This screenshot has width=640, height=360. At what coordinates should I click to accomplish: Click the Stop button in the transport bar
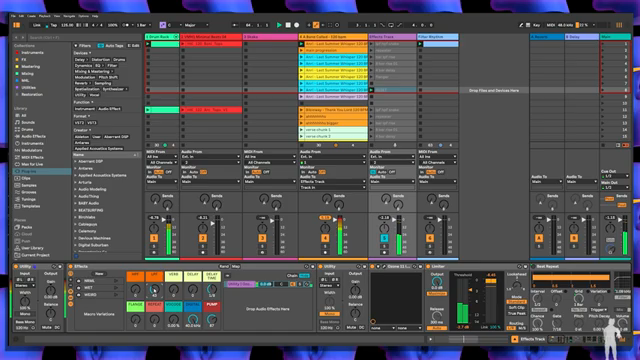[x=288, y=25]
